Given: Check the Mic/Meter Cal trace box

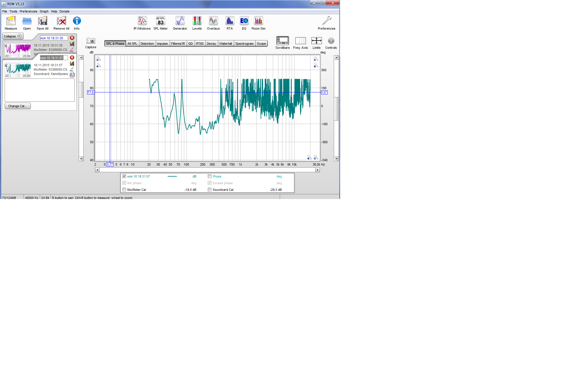Looking at the screenshot, I should click(x=124, y=190).
